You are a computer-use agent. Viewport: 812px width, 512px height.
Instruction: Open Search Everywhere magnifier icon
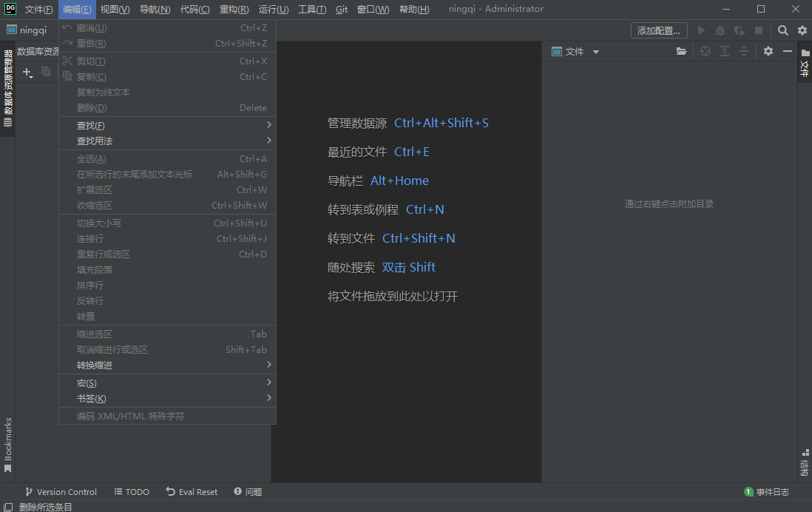783,30
